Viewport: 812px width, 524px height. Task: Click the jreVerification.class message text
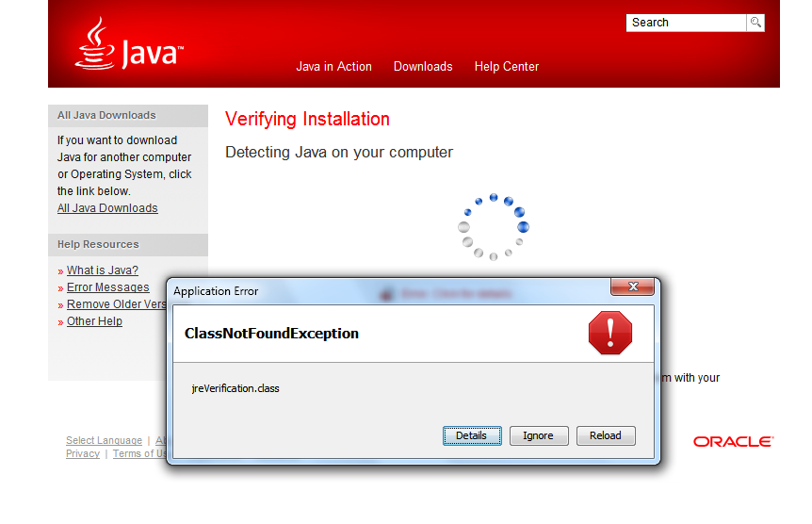[235, 388]
